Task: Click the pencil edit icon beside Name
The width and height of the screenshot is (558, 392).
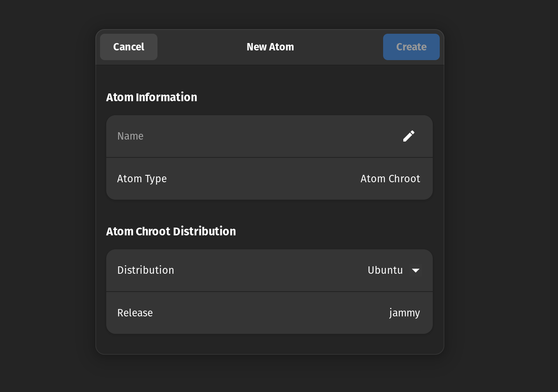Action: (x=409, y=136)
